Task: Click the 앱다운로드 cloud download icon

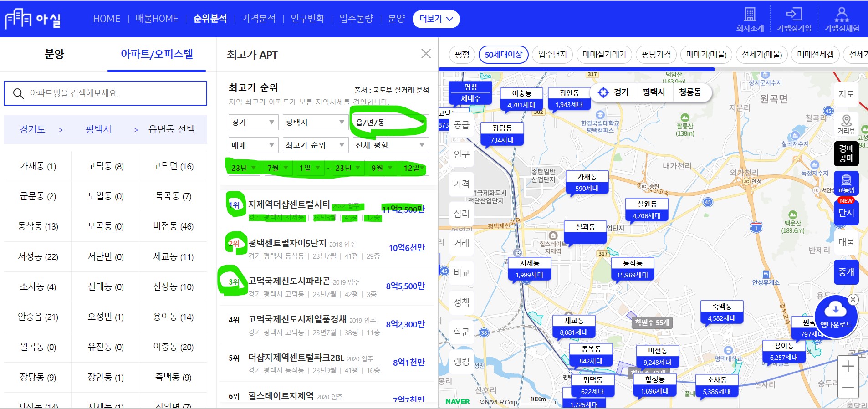Action: tap(836, 316)
